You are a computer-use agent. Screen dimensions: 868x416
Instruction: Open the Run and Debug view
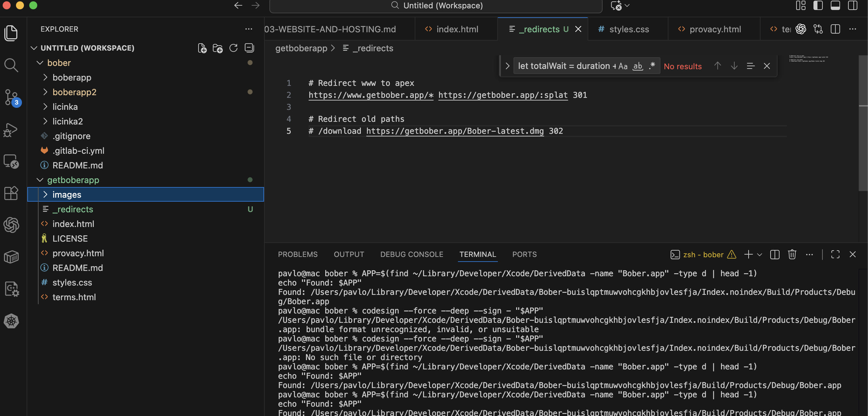click(x=11, y=130)
